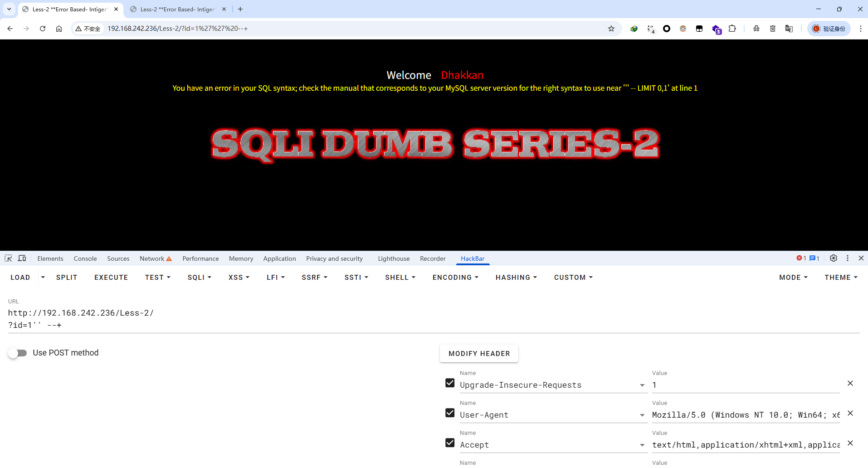
Task: Click the HackBar URL text field
Action: coord(434,319)
